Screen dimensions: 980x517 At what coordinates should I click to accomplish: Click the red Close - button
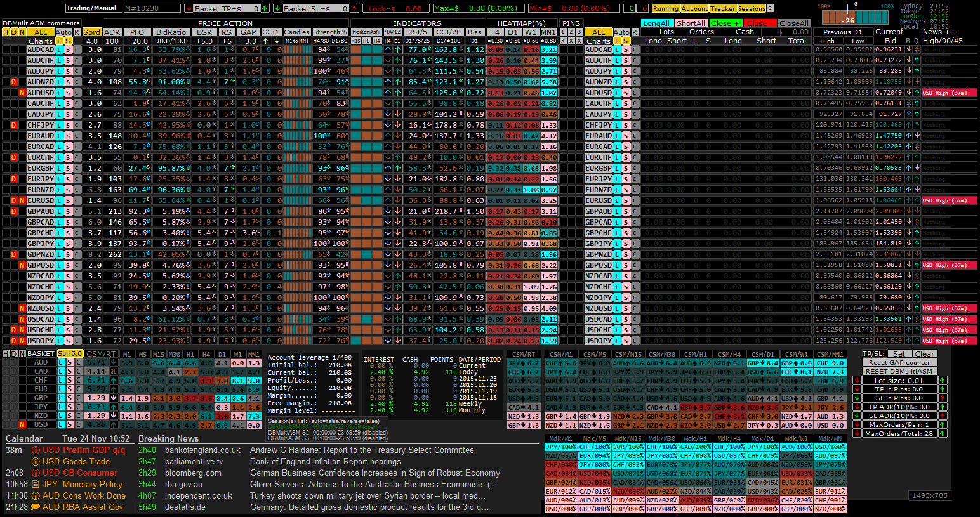760,23
